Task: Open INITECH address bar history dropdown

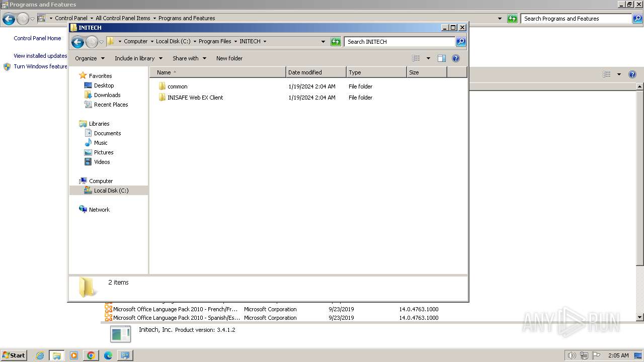Action: click(x=323, y=42)
